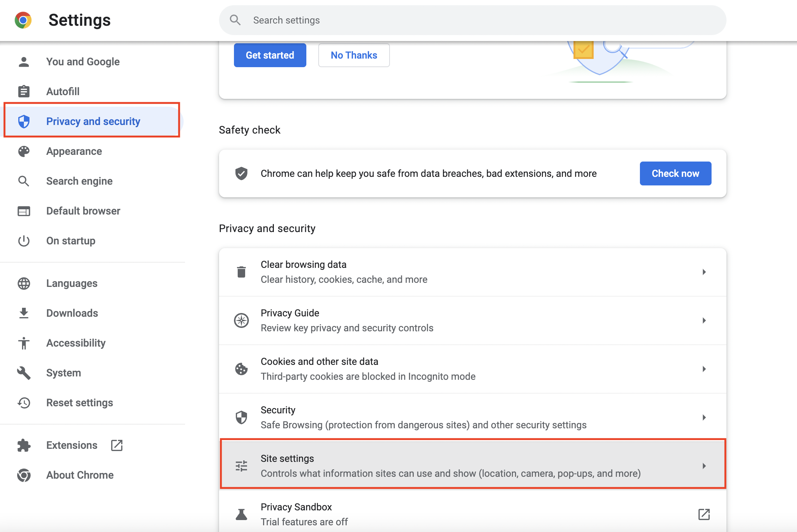Open Extensions from the sidebar
Viewport: 797px width, 532px height.
click(93, 445)
